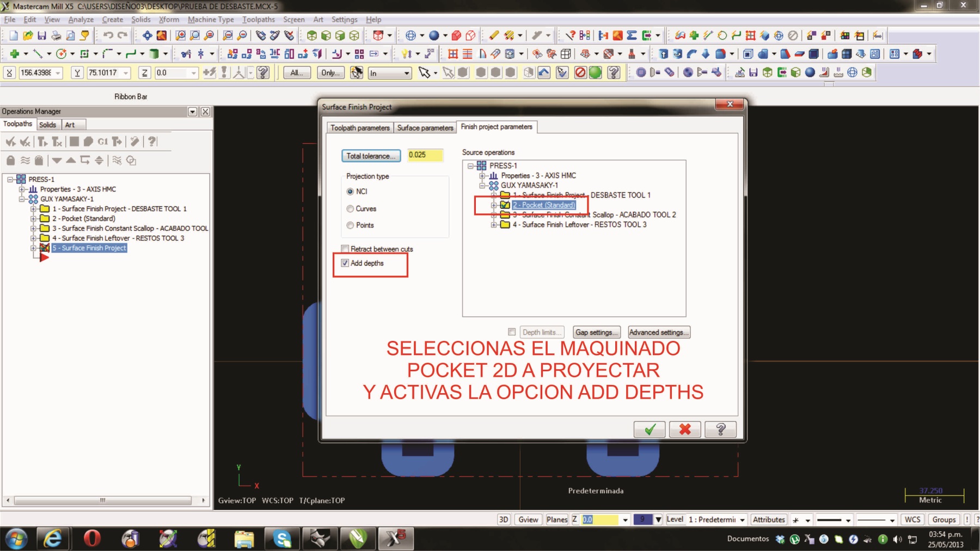The image size is (980, 551).
Task: Select the Curves projection type radio
Action: pyautogui.click(x=350, y=209)
